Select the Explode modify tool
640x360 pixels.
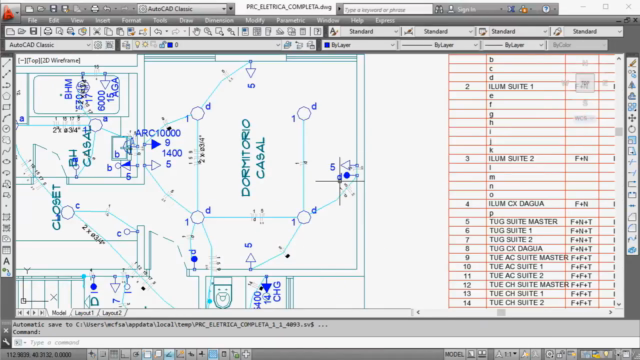pos(632,250)
